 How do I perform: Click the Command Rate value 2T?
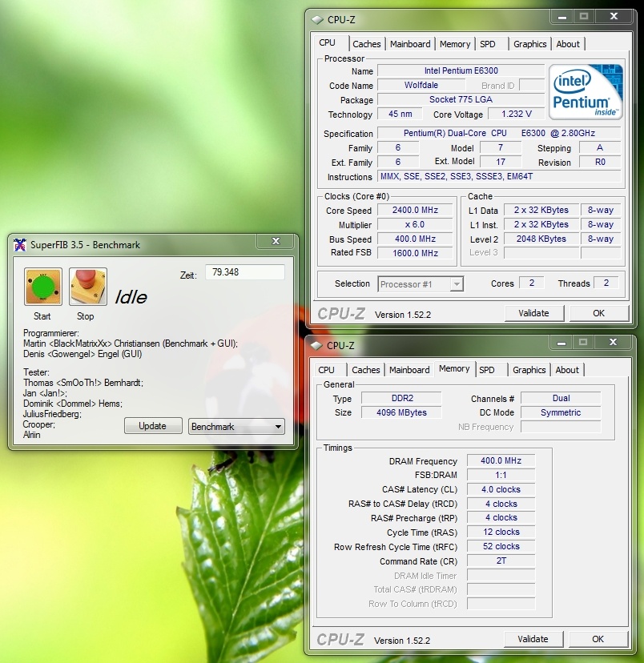pyautogui.click(x=501, y=561)
